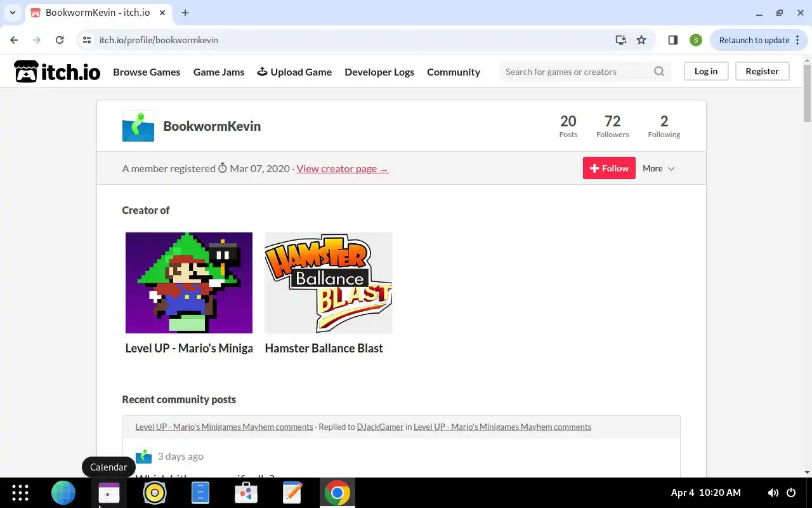Open the DJackGamer user link
Image resolution: width=812 pixels, height=508 pixels.
pyautogui.click(x=380, y=427)
